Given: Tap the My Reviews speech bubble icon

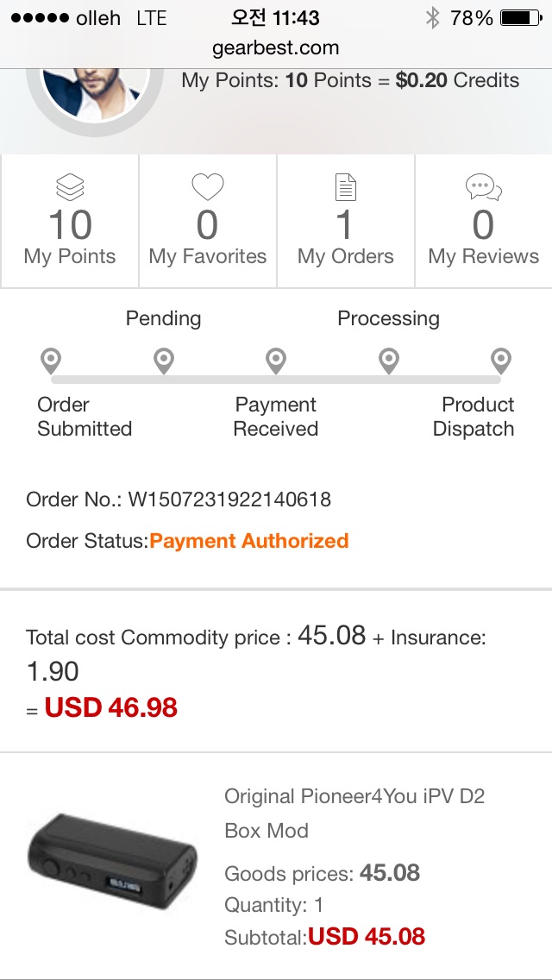Looking at the screenshot, I should coord(483,187).
